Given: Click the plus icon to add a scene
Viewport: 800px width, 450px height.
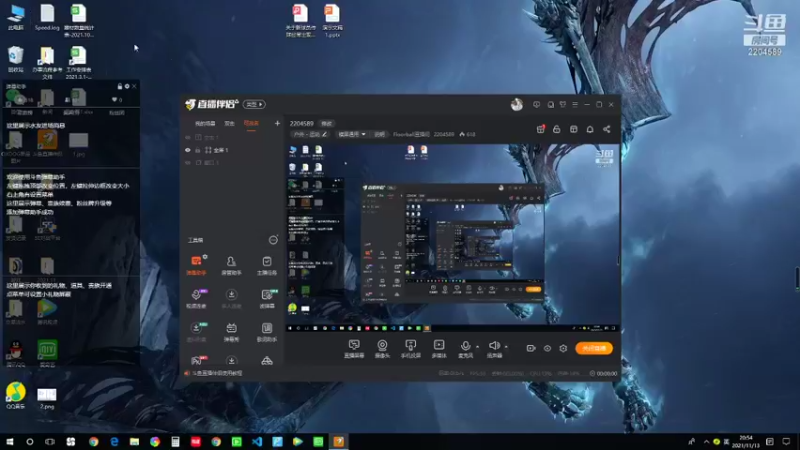Looking at the screenshot, I should tap(277, 123).
